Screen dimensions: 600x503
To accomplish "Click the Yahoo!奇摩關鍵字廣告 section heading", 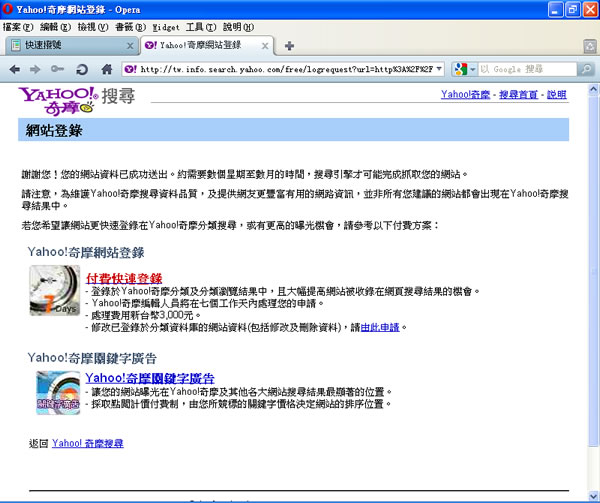I will [92, 358].
